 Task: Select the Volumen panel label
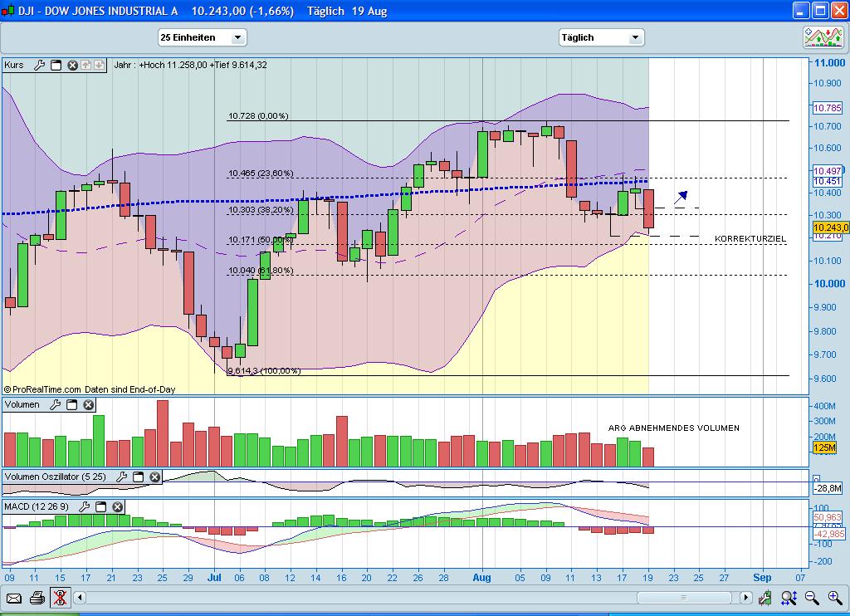[22, 404]
